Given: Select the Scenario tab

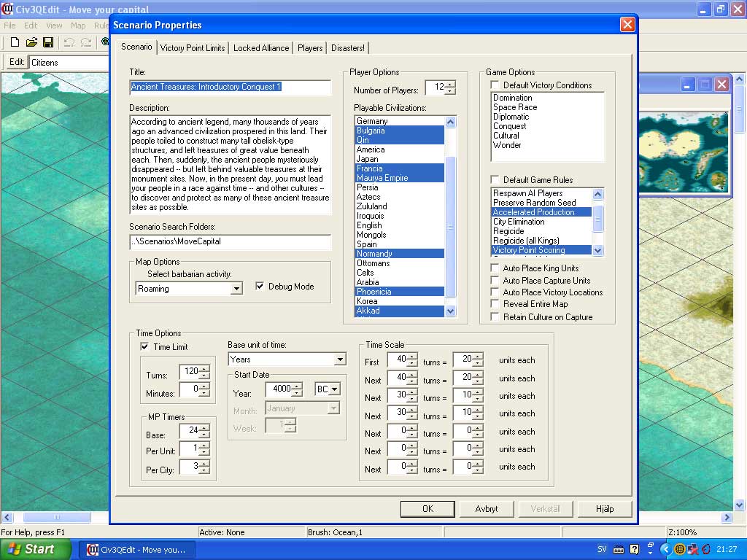Looking at the screenshot, I should [136, 47].
